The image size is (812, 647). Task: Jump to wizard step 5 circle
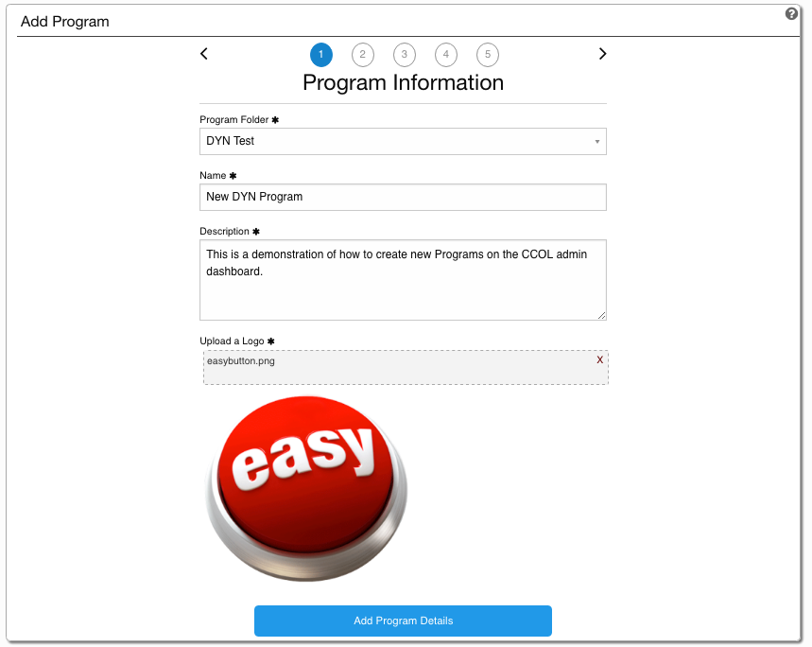pyautogui.click(x=488, y=55)
